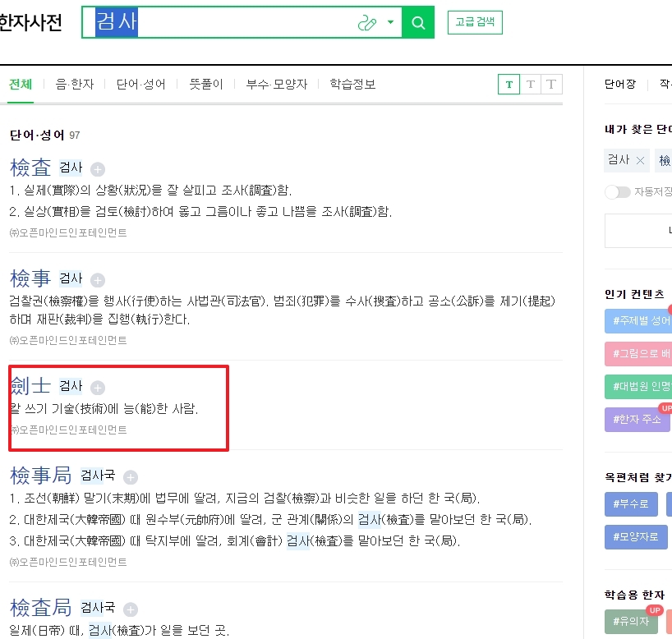Enable the 자동저장 autosave toggle
Image resolution: width=672 pixels, height=639 pixels.
(617, 191)
